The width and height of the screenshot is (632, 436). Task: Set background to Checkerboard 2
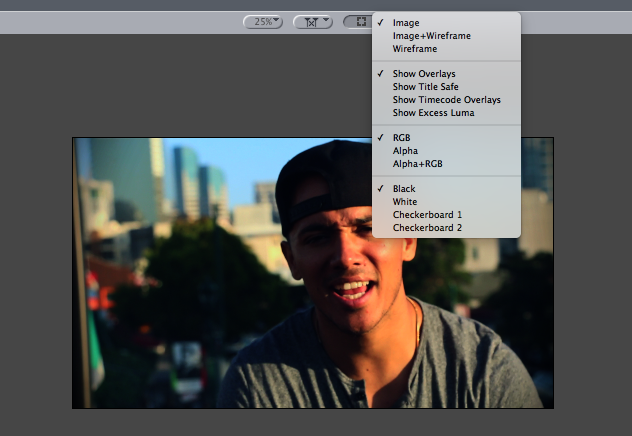(x=446, y=228)
